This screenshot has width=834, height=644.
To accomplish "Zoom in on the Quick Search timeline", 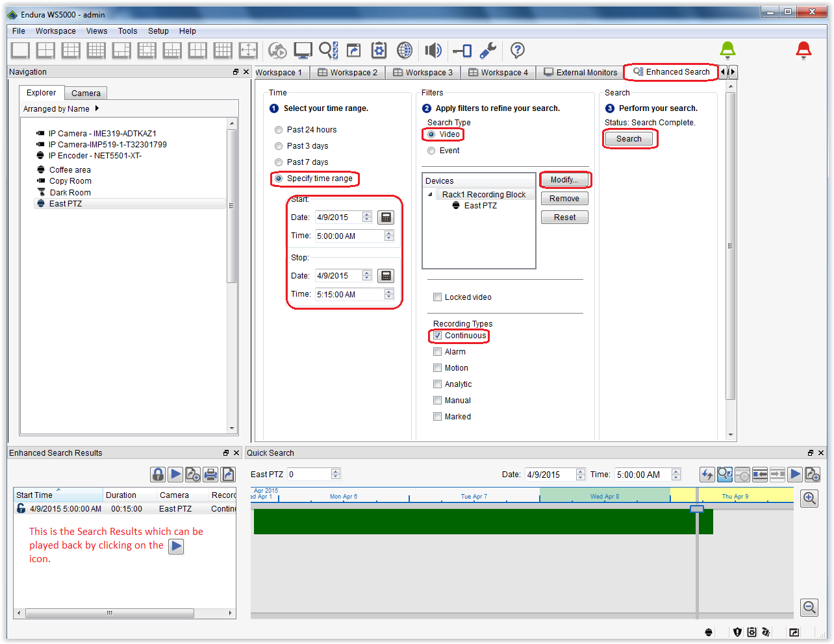I will (809, 498).
